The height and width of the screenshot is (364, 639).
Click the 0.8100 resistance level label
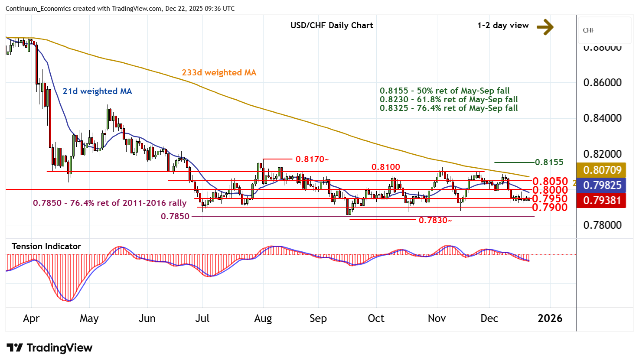(x=385, y=167)
